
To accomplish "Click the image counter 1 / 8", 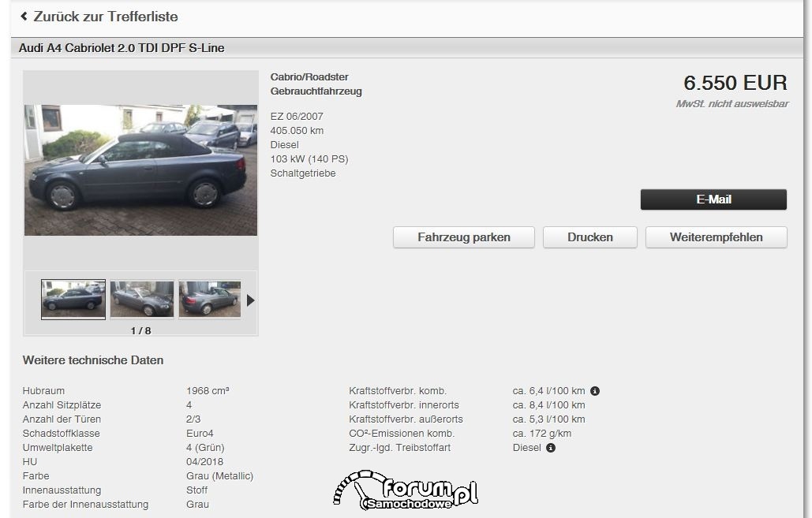I will [x=140, y=330].
